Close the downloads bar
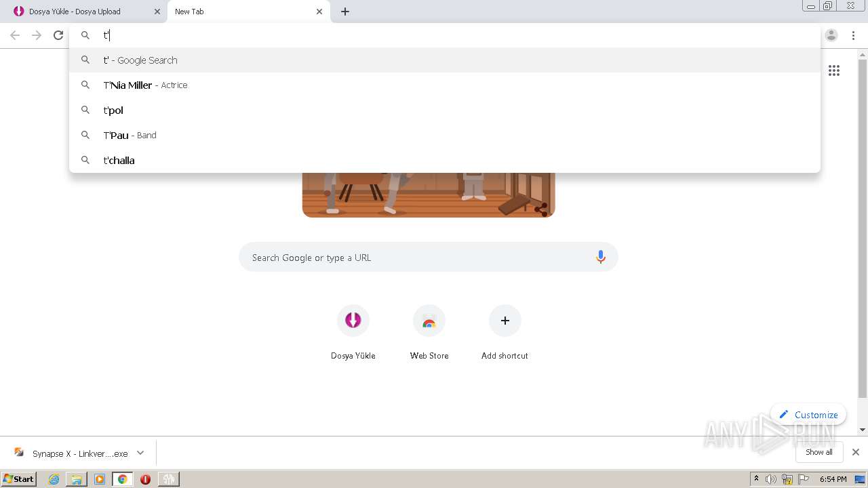 856,452
